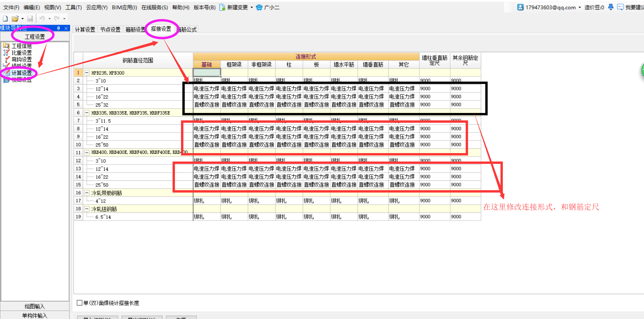Screen dimensions: 644x319
Task: Open the 版本号(B) menu
Action: point(204,7)
